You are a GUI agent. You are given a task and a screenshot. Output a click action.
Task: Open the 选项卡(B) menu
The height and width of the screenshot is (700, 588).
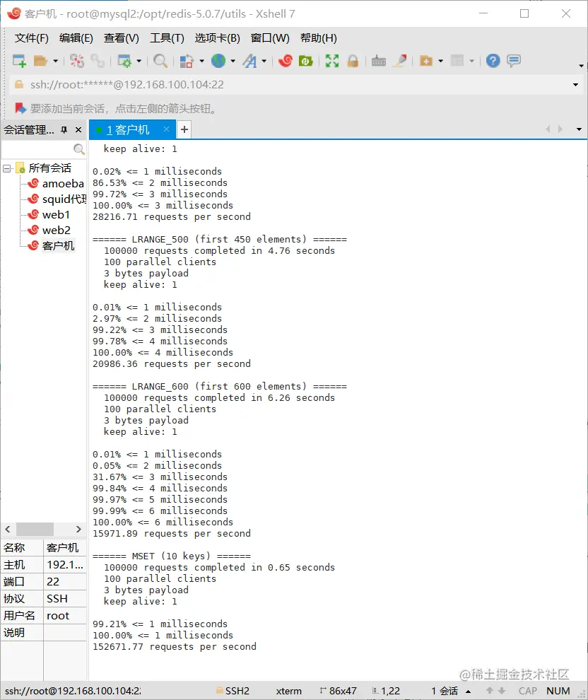[217, 38]
